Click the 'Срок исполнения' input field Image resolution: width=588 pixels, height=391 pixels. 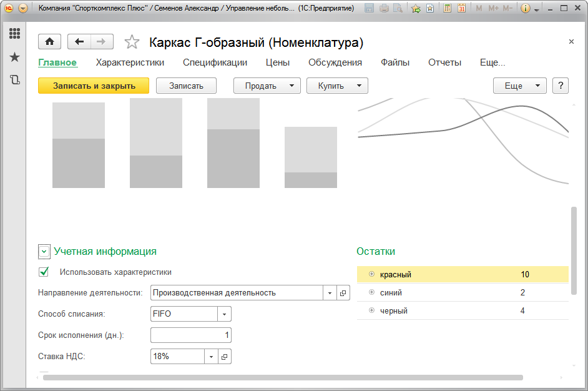tap(191, 335)
